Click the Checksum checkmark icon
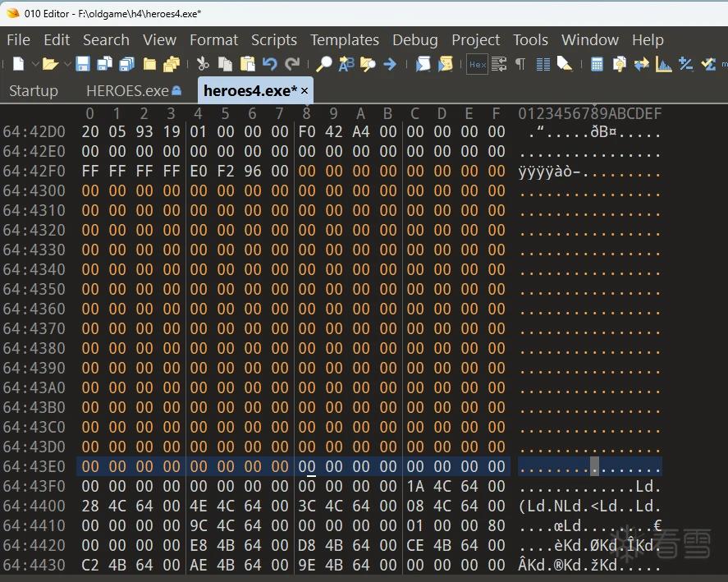This screenshot has width=728, height=582. pyautogui.click(x=708, y=64)
